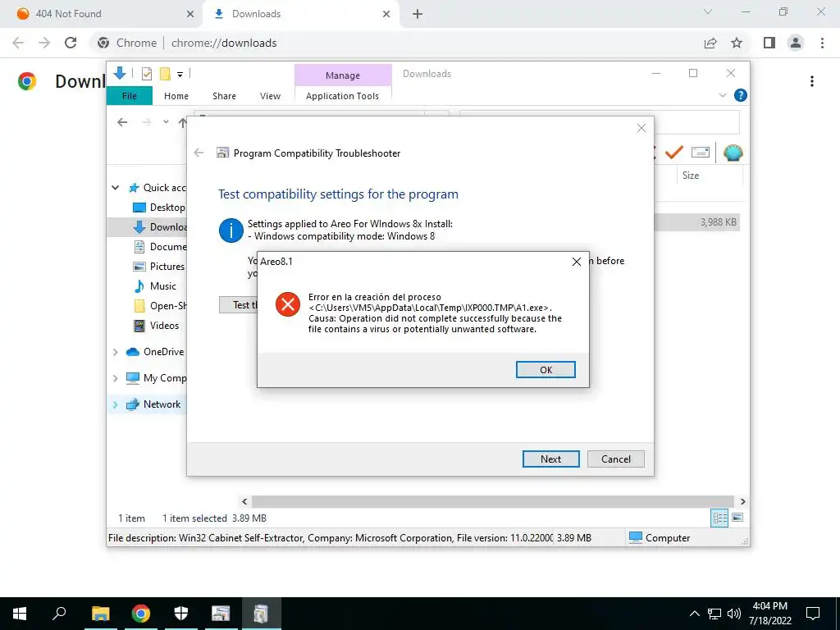Image resolution: width=840 pixels, height=630 pixels.
Task: Click Next in the Compatibility Troubleshooter
Action: click(x=550, y=459)
